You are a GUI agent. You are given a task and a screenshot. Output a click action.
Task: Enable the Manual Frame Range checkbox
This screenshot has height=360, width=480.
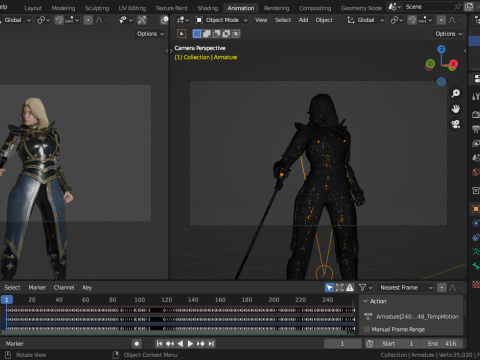pos(367,329)
